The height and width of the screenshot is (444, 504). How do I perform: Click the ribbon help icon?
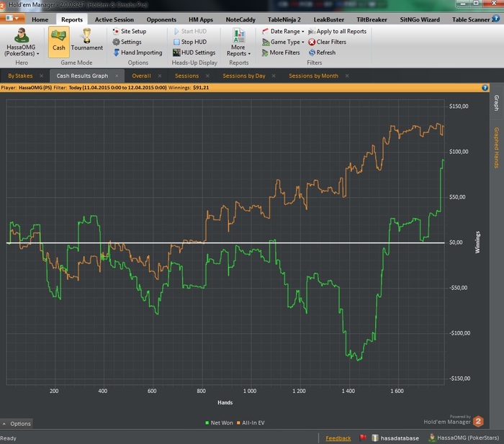(x=496, y=19)
